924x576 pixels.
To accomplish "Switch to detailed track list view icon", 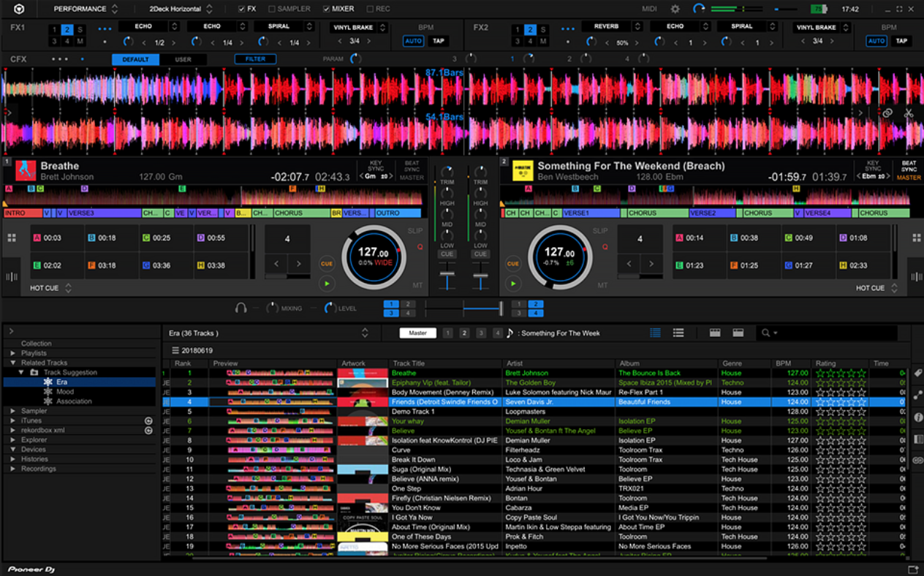I will tap(655, 333).
